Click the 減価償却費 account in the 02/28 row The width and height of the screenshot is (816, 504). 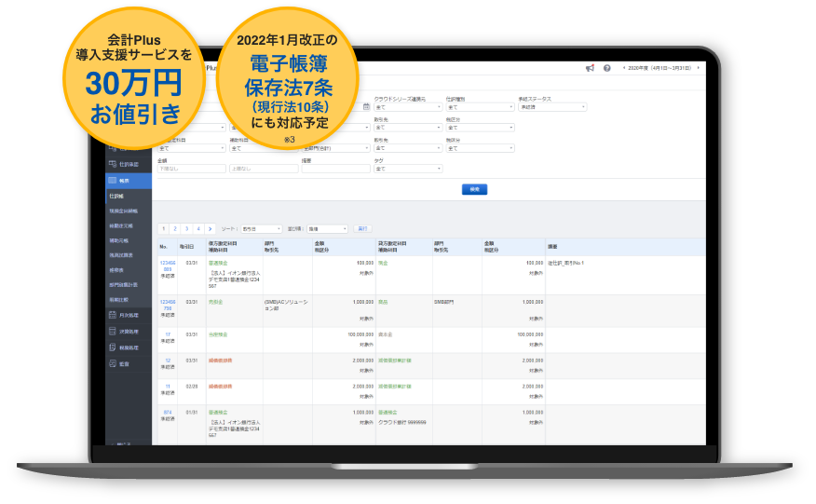220,387
